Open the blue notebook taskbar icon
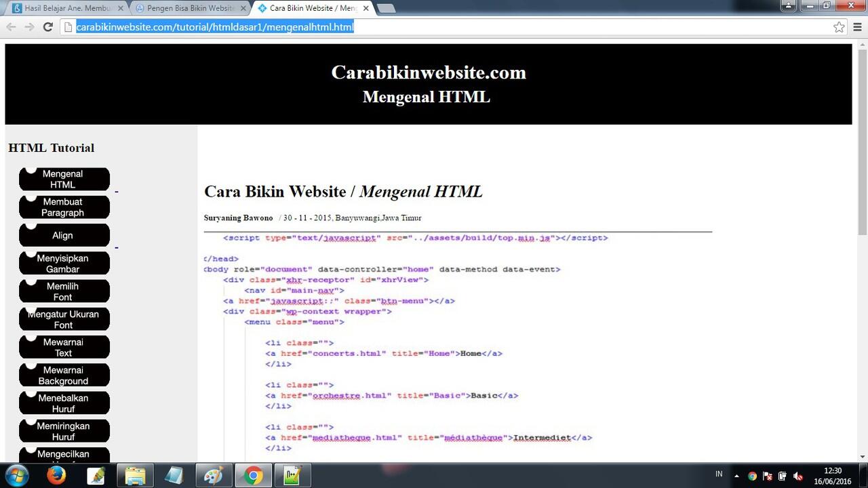The height and width of the screenshot is (488, 868). tap(174, 476)
